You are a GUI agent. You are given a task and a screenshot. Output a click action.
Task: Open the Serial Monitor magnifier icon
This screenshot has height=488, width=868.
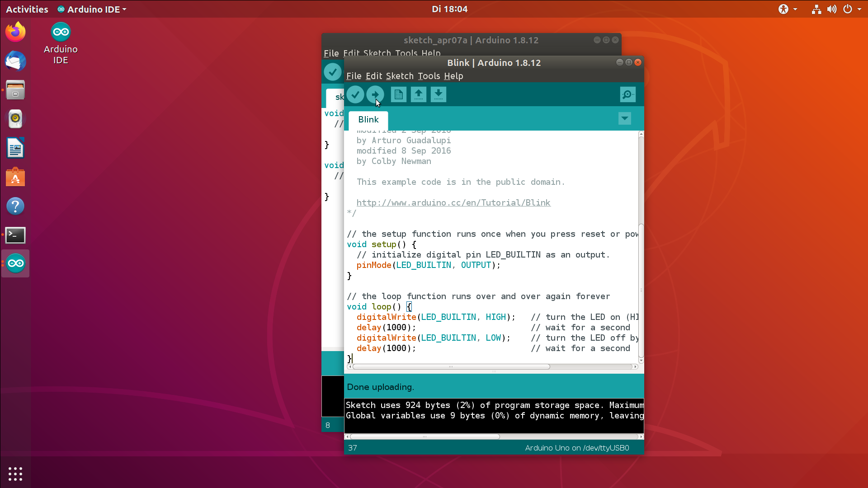tap(627, 94)
